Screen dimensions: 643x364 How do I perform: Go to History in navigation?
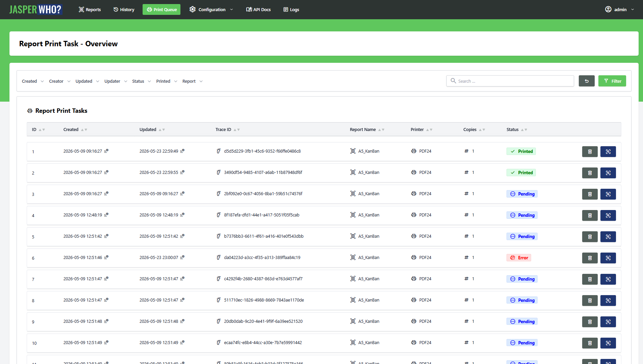(x=124, y=9)
